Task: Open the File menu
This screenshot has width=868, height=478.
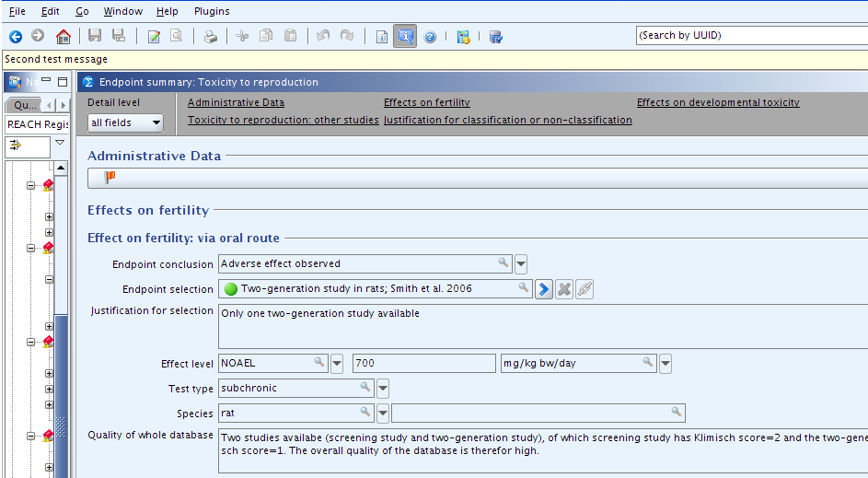Action: (x=17, y=11)
